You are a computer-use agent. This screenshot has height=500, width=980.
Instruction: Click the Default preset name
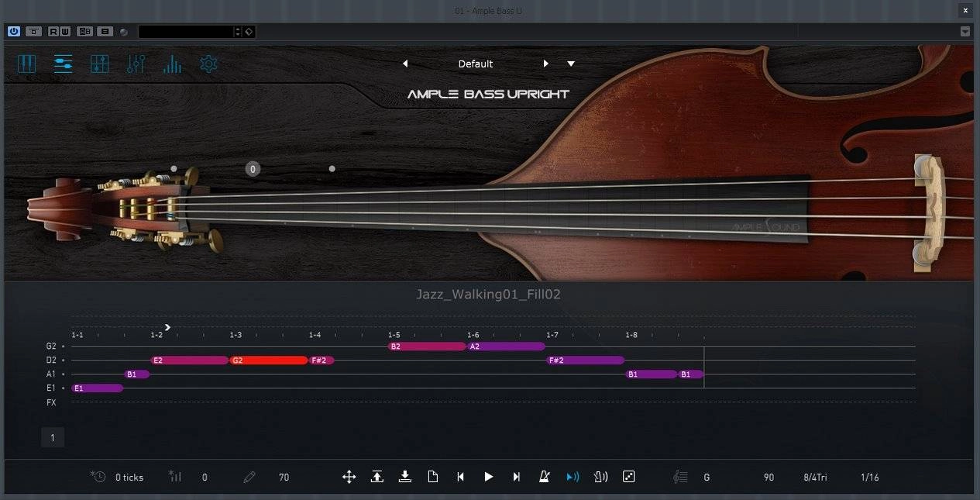[476, 64]
